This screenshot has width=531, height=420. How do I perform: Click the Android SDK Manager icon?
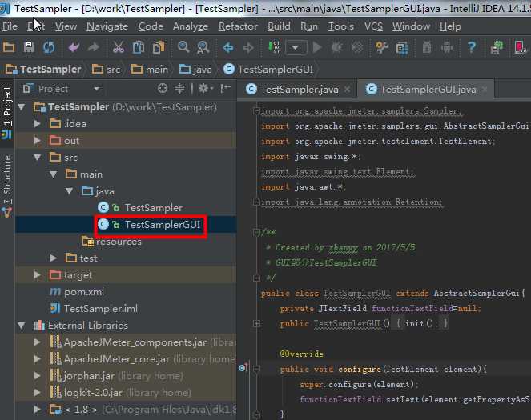click(x=427, y=47)
